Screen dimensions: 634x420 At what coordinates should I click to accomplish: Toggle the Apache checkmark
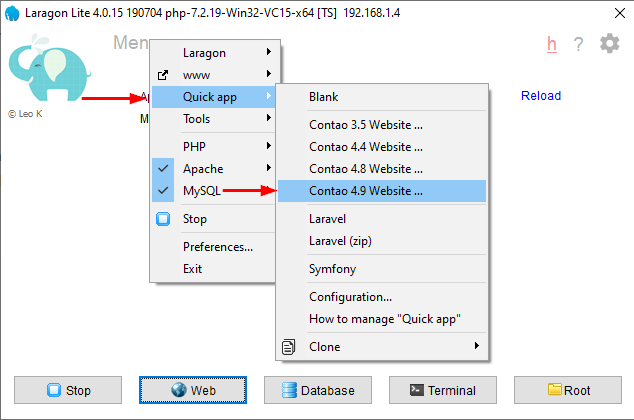(163, 169)
